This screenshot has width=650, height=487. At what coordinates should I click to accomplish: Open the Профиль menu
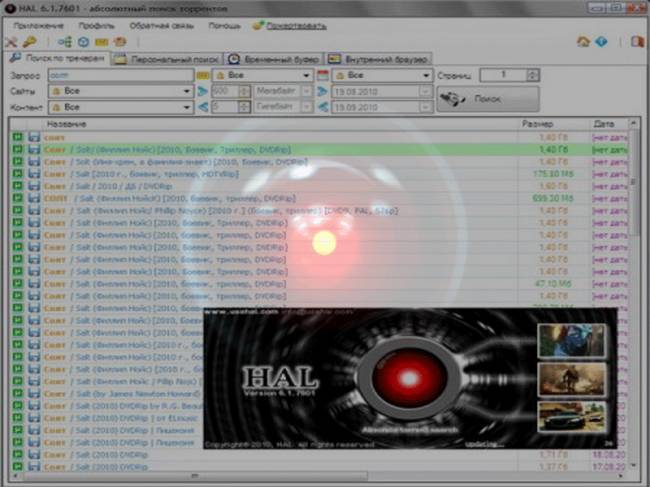(x=97, y=26)
